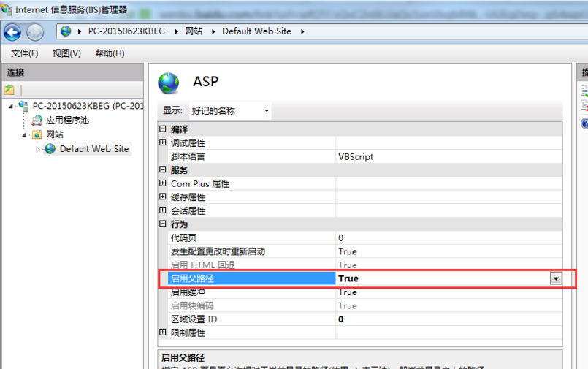Open the 启用父路径 True value dropdown
The height and width of the screenshot is (369, 588).
tap(557, 278)
